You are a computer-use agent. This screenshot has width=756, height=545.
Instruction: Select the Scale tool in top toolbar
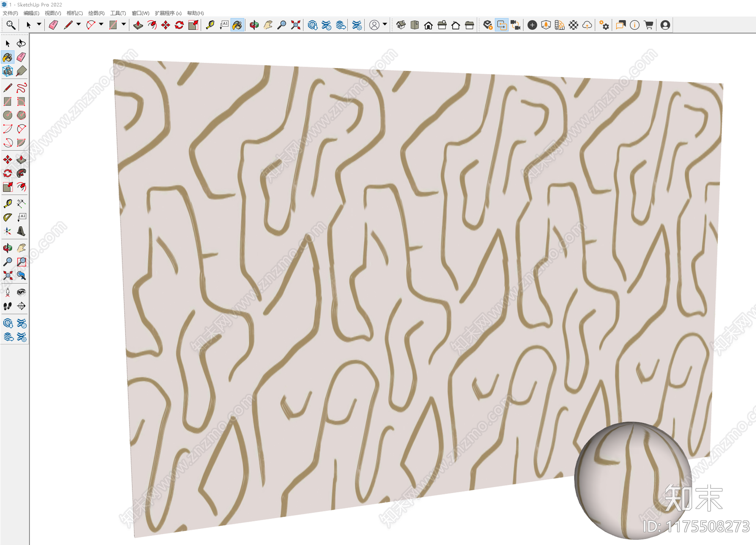click(x=193, y=25)
